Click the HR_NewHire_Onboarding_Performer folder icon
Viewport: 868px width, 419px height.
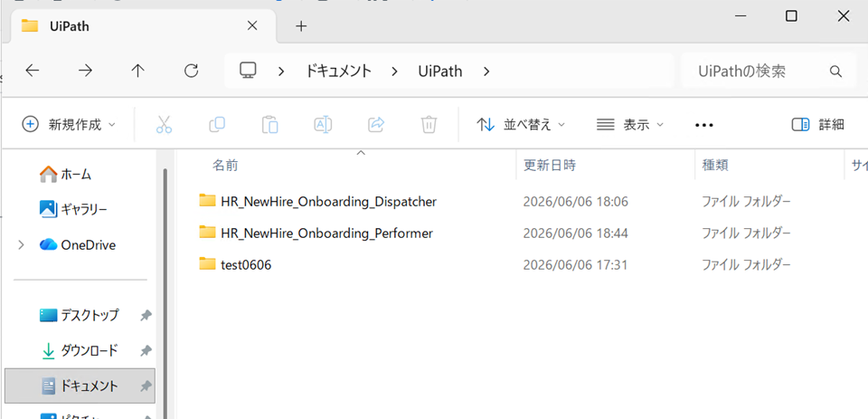pyautogui.click(x=207, y=233)
